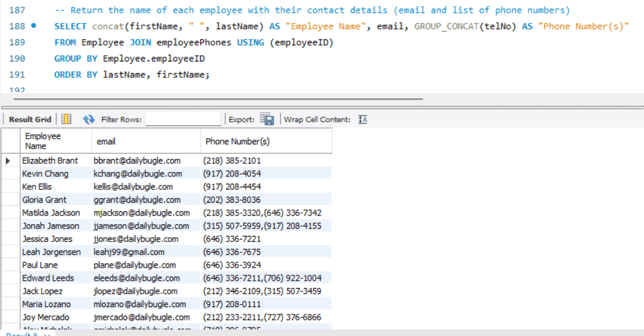Sort by Phone Number(s) column header
The width and height of the screenshot is (644, 336).
266,141
